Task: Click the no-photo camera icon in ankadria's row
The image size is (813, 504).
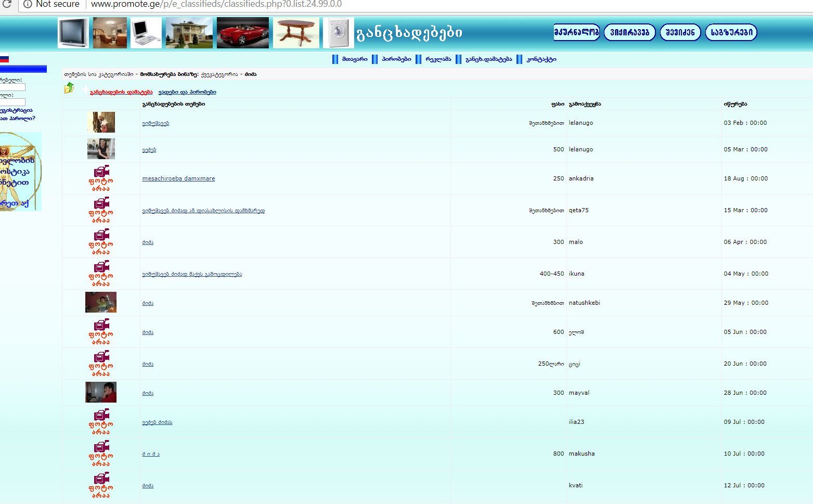Action: click(x=101, y=178)
